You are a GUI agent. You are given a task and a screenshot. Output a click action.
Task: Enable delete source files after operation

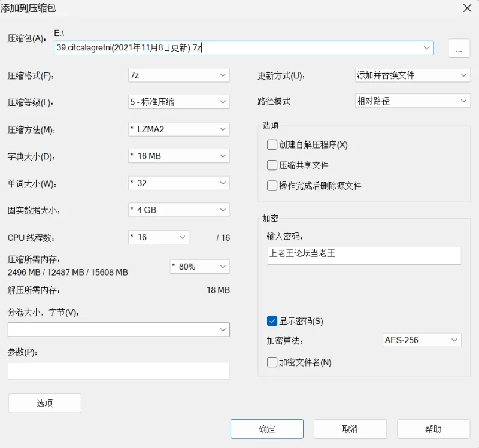(x=272, y=186)
